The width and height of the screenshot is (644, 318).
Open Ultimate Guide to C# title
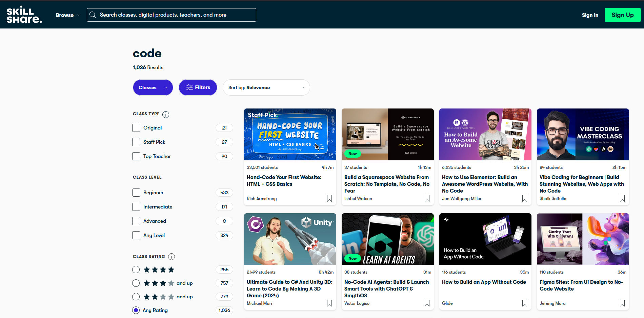click(x=289, y=289)
